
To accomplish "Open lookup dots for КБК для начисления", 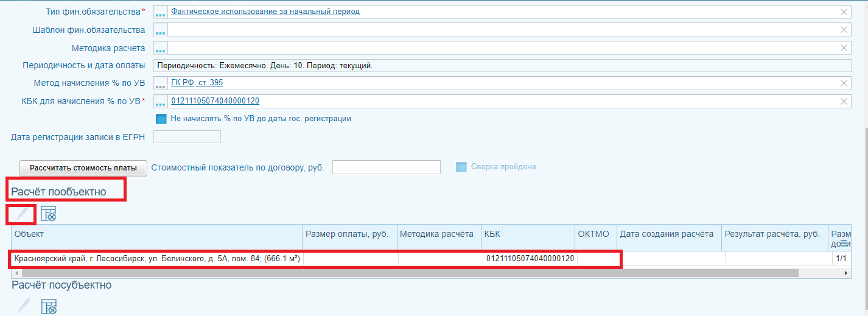I will 160,102.
